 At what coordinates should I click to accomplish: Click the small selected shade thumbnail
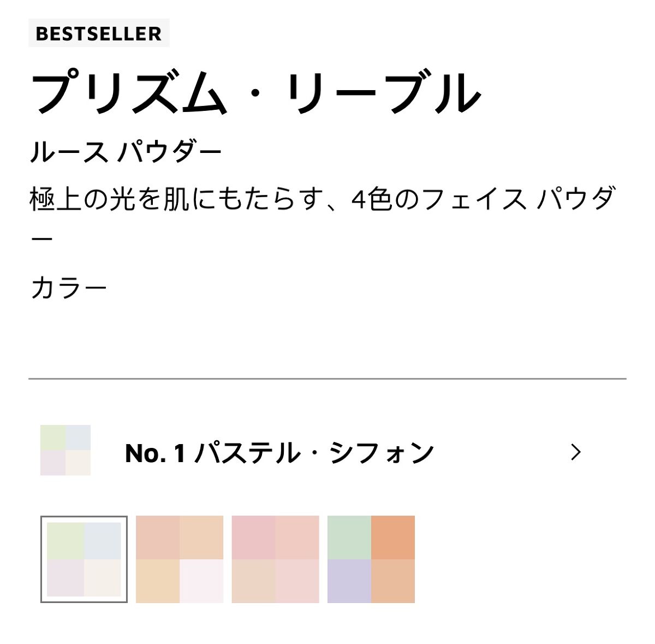click(x=65, y=450)
